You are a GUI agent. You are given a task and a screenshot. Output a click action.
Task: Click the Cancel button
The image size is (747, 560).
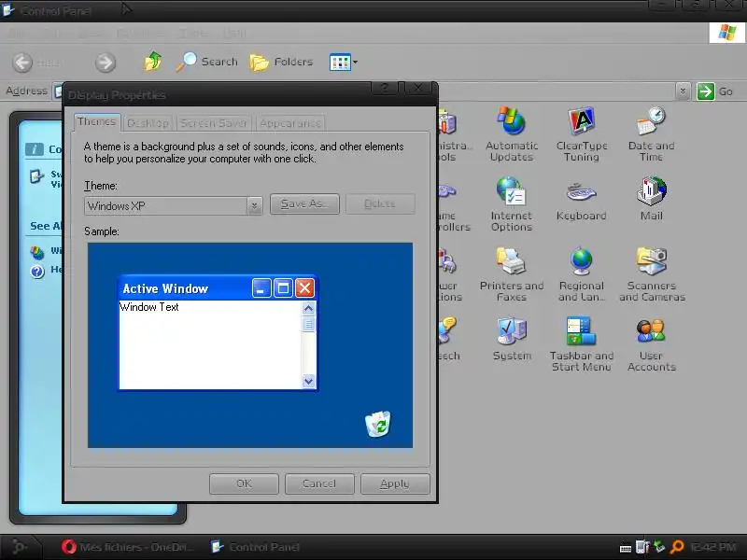319,483
